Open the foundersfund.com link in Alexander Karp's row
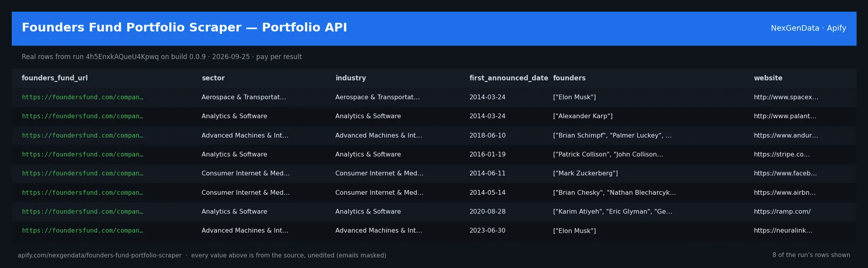868x268 pixels. pyautogui.click(x=82, y=116)
